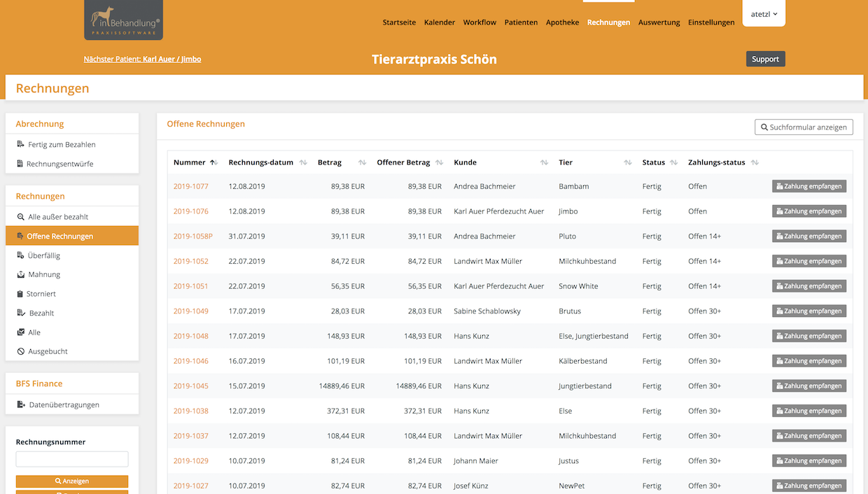The width and height of the screenshot is (868, 494).
Task: Show the search form via Suchformular anzeigen
Action: pos(804,127)
